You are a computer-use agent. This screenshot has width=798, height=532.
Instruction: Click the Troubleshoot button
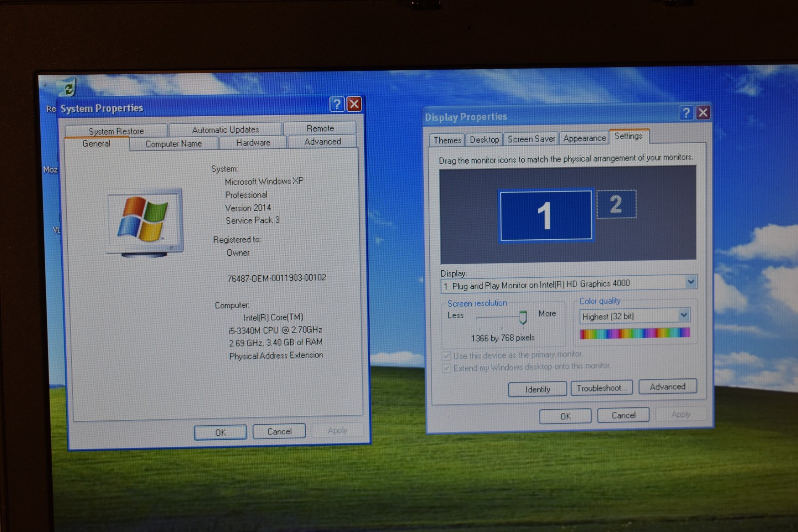(x=601, y=388)
